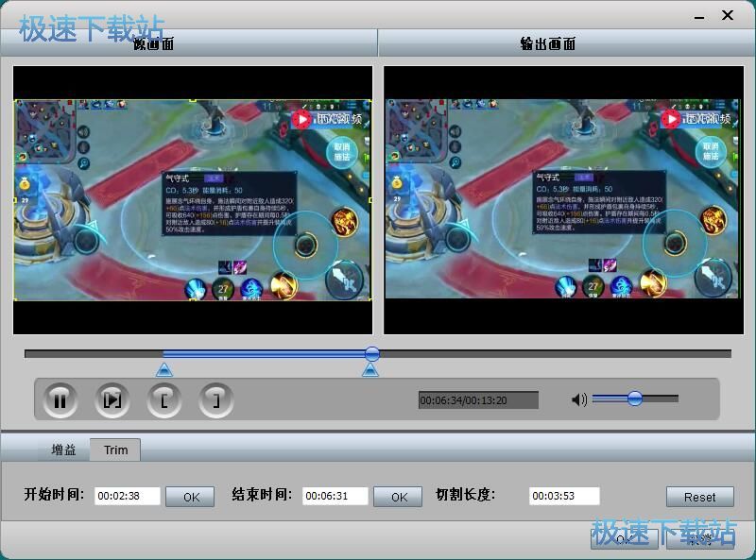This screenshot has height=560, width=756.
Task: Click the top-left crop handle on the source preview
Action: [x=15, y=101]
